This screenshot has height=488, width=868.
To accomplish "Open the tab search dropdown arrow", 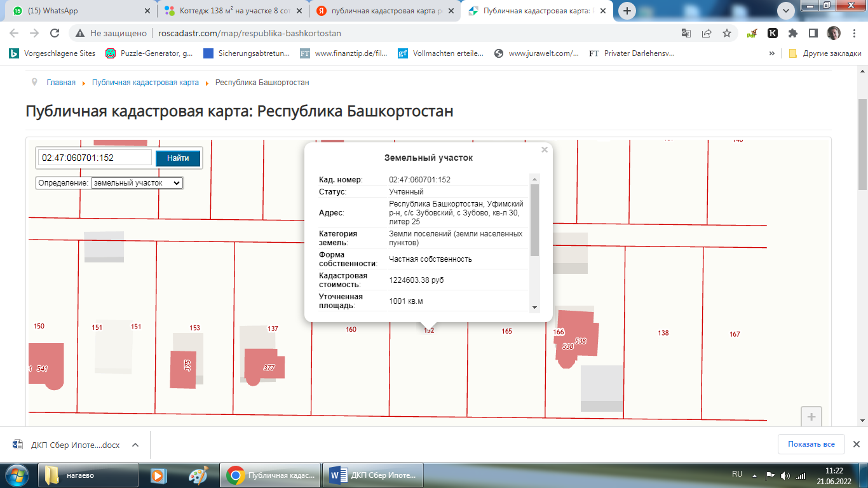I will point(786,11).
